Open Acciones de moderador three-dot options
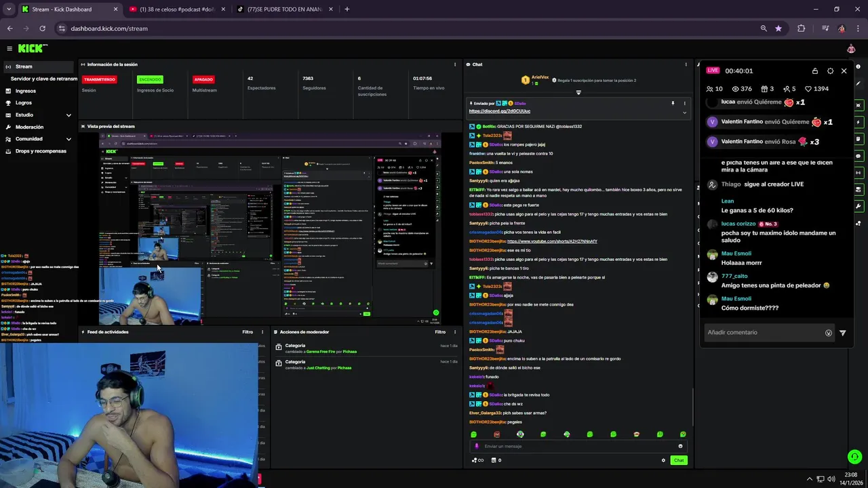This screenshot has height=488, width=868. pos(455,332)
